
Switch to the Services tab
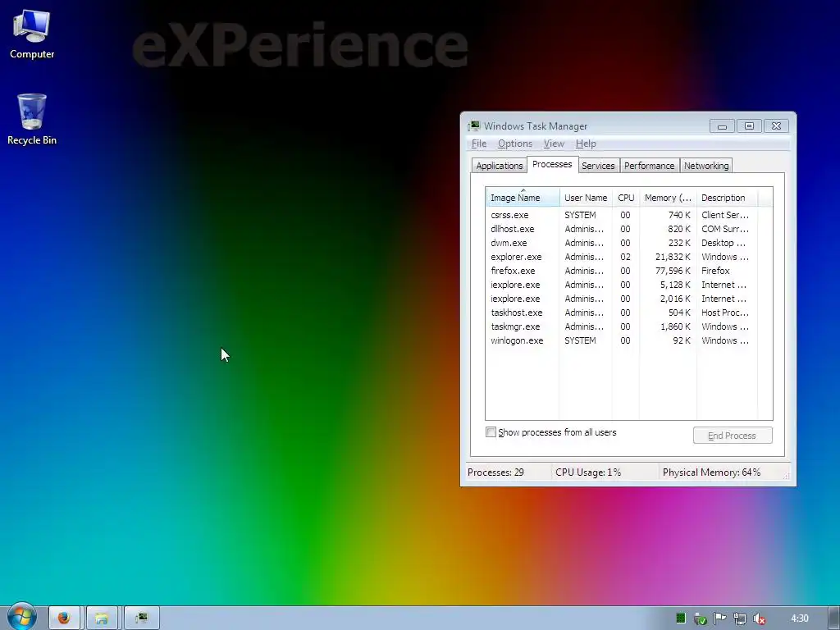coord(598,166)
